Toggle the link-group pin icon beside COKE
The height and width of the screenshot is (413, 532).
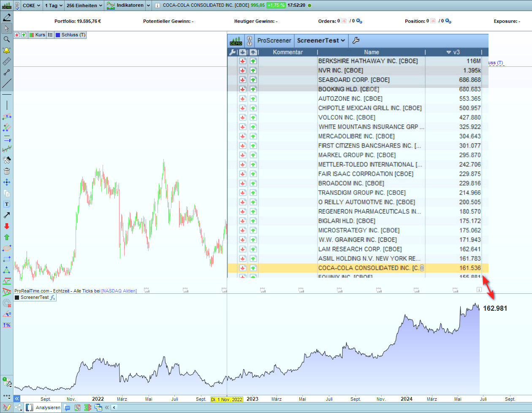pos(17,5)
